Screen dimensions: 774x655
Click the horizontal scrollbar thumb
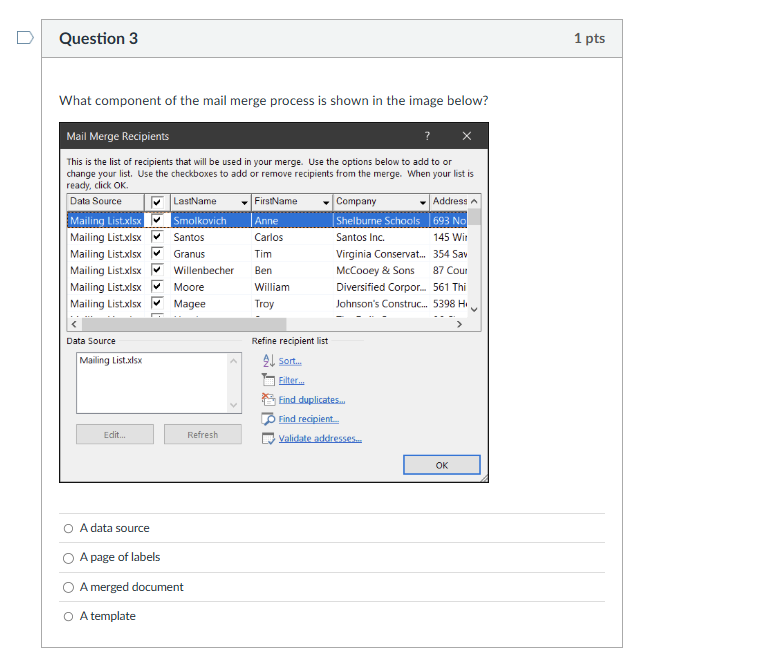(184, 324)
